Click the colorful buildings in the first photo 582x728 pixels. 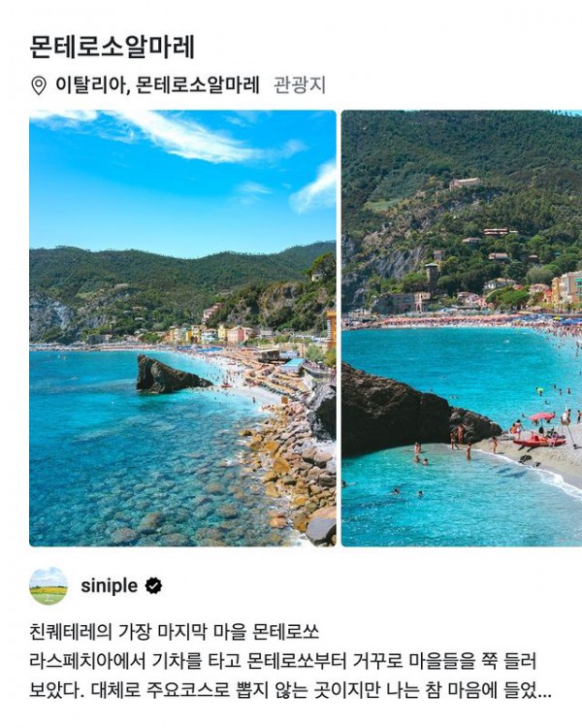(209, 333)
